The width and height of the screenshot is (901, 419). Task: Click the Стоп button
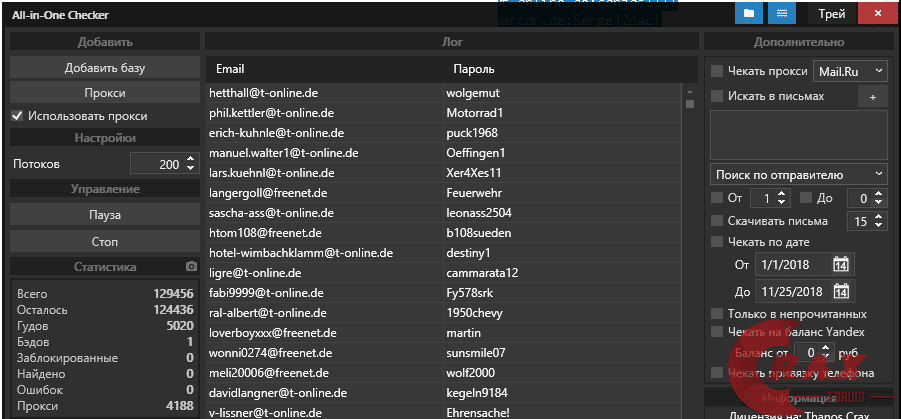(105, 241)
